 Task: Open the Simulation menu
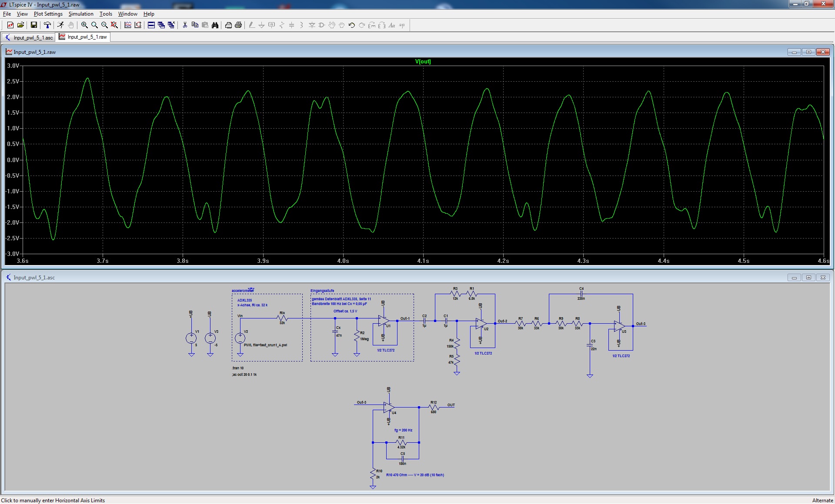point(81,14)
